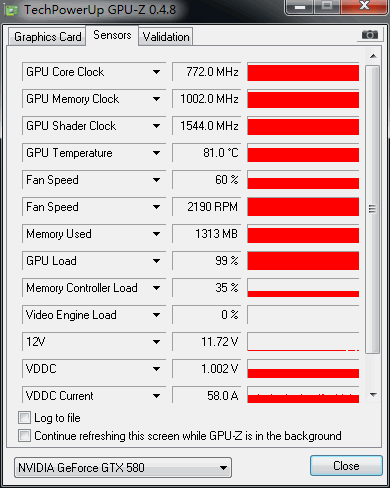This screenshot has height=488, width=390.
Task: Minimize the GPU-Z window
Action: tap(300, 7)
